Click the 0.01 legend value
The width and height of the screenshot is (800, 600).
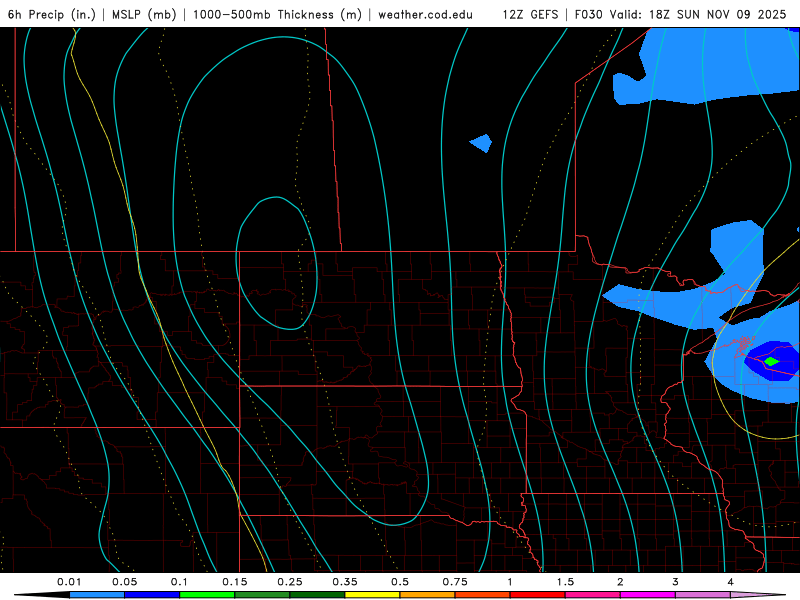[x=69, y=582]
